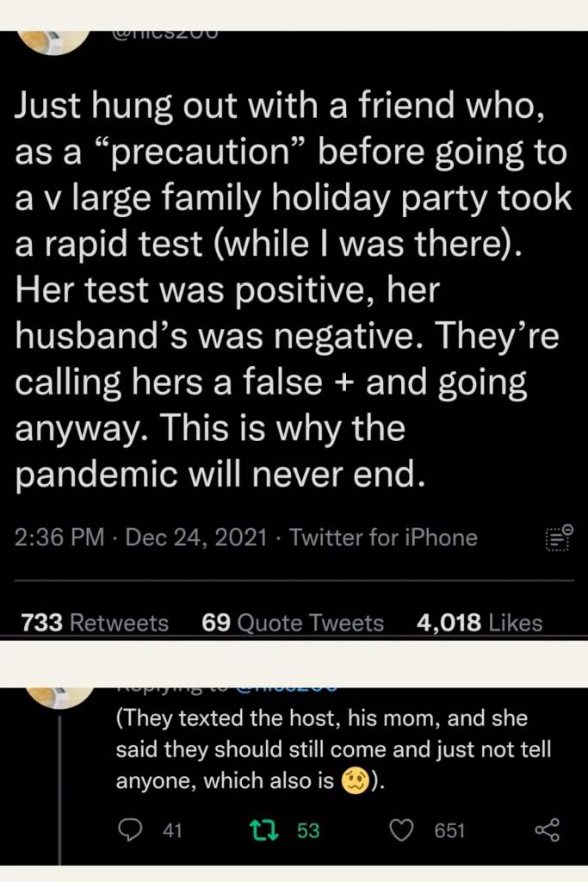This screenshot has width=588, height=882.
Task: See who liked via 4,018 Likes
Action: click(x=480, y=622)
